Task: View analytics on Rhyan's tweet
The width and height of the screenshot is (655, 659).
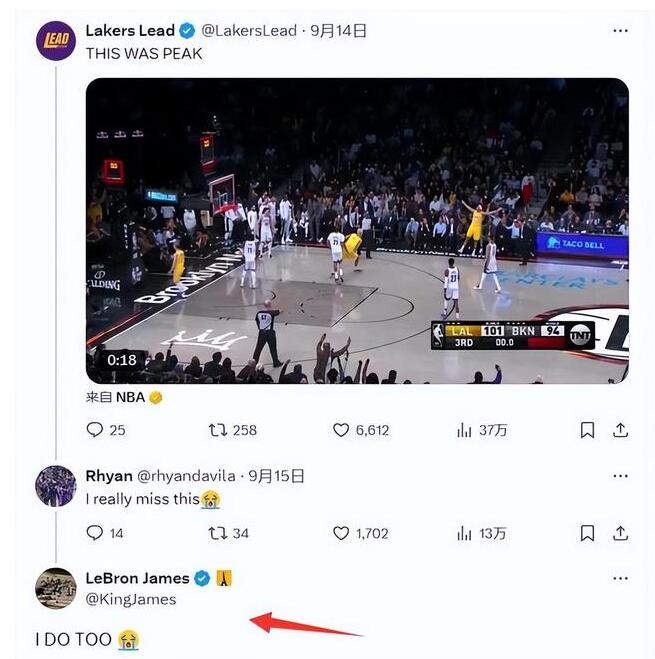Action: pos(464,533)
